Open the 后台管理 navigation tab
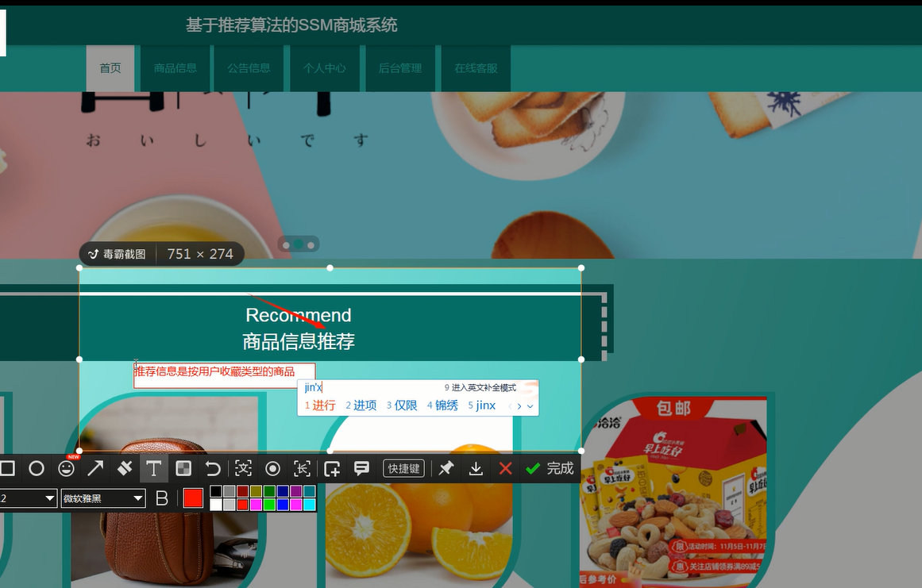Image resolution: width=922 pixels, height=588 pixels. click(399, 68)
